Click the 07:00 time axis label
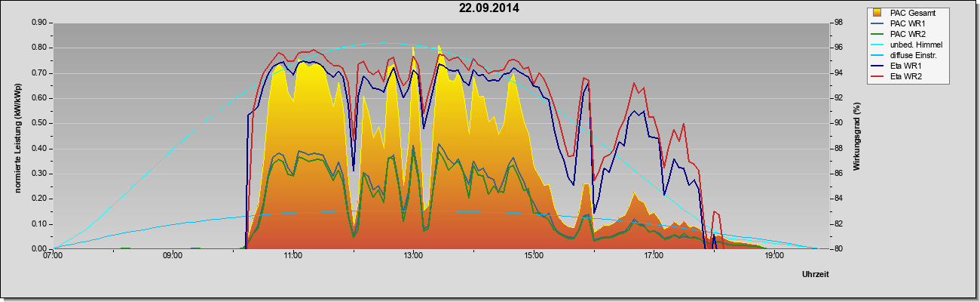The image size is (980, 302). coord(53,257)
